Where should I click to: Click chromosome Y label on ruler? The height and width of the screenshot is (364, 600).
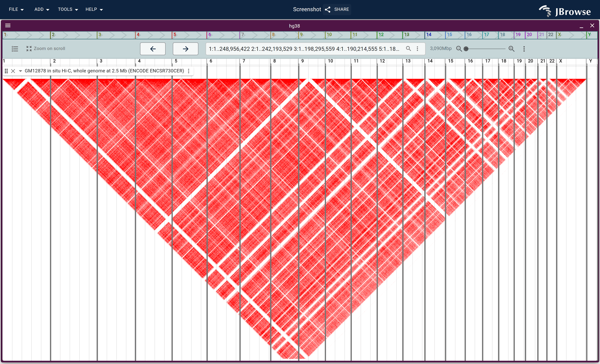tap(591, 61)
